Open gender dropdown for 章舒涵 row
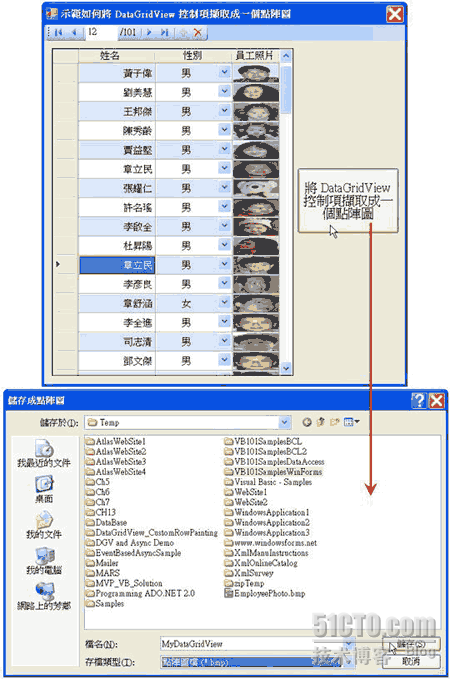 click(224, 302)
